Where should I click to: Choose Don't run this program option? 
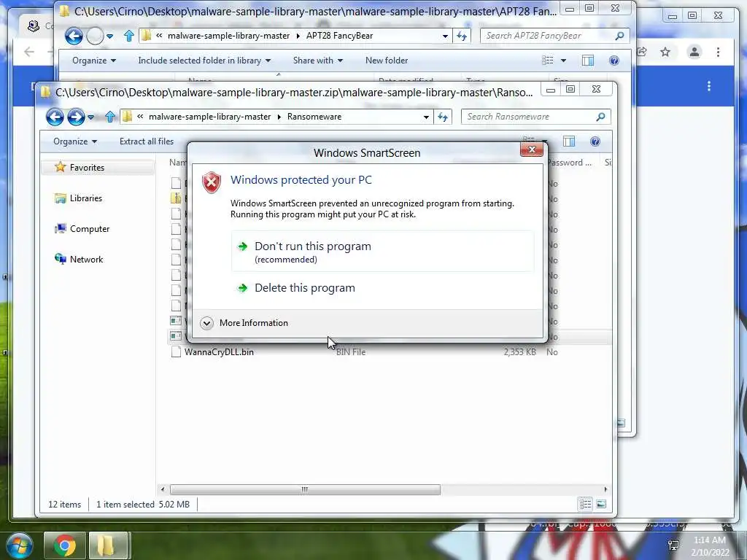[x=382, y=252]
